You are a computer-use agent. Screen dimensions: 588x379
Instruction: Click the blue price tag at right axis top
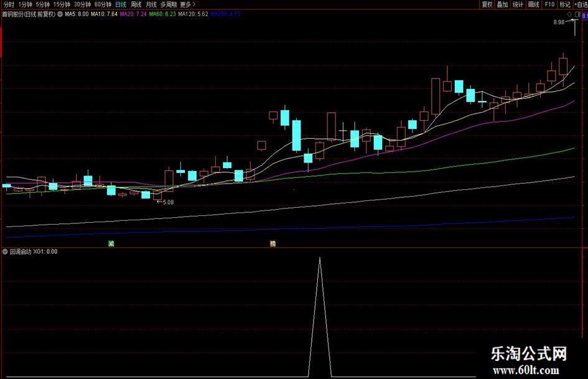(585, 16)
